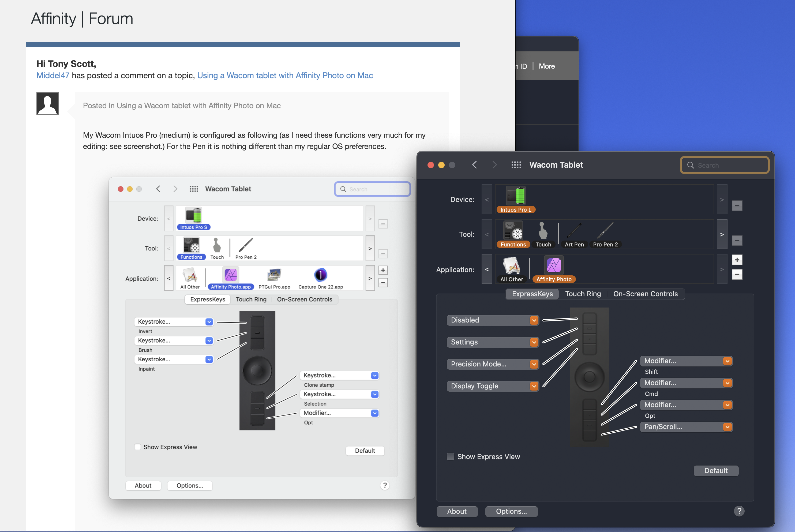Enable Show Express View in light window
The image size is (795, 532).
(x=138, y=447)
